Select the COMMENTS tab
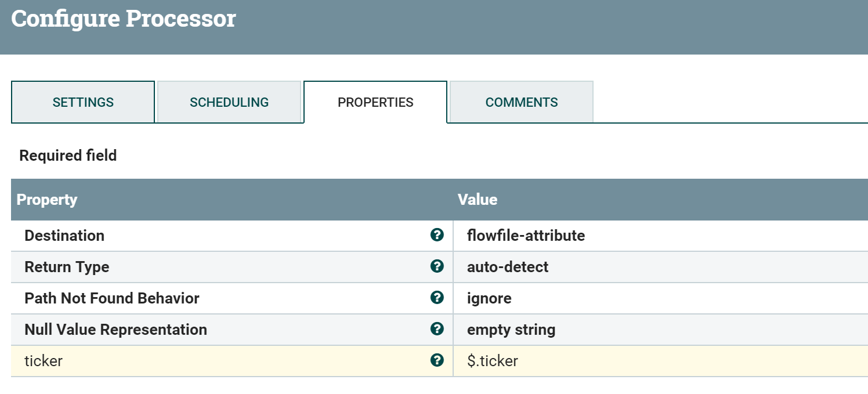This screenshot has height=394, width=868. point(521,102)
